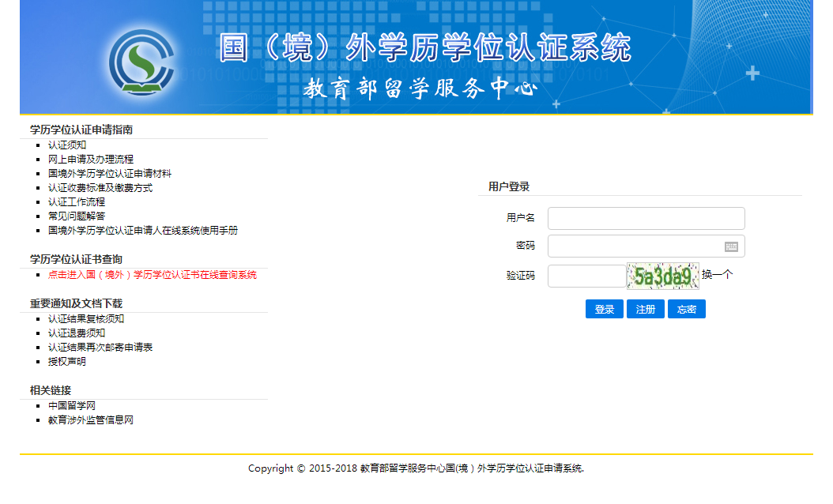
Task: Open 国境外学历学位认证申请人在线系统使用手册 link
Action: (143, 231)
